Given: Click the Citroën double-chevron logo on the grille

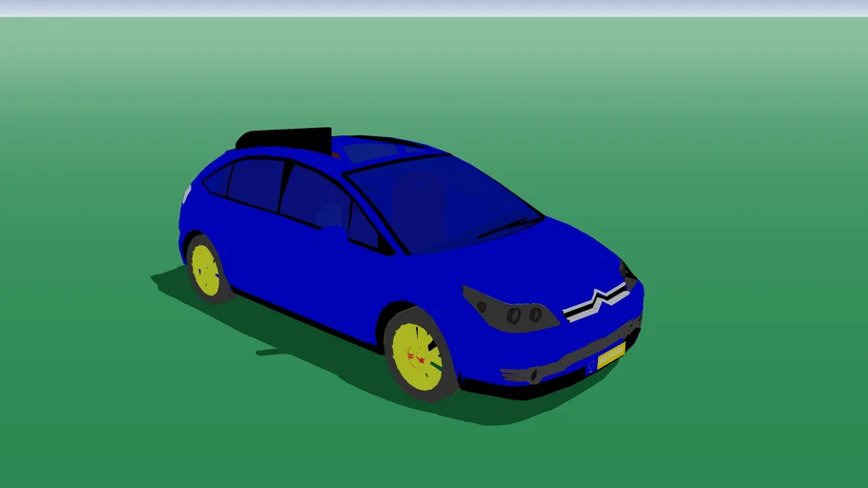Looking at the screenshot, I should pyautogui.click(x=595, y=302).
